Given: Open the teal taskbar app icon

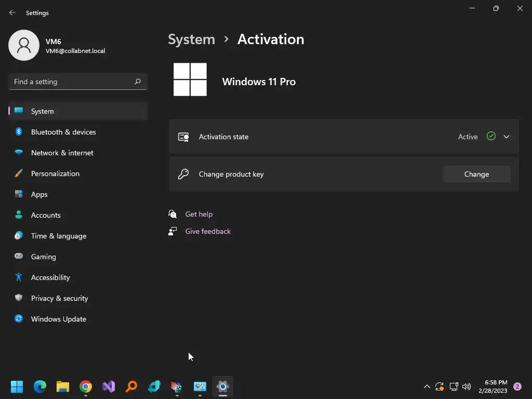Looking at the screenshot, I should pyautogui.click(x=154, y=387).
